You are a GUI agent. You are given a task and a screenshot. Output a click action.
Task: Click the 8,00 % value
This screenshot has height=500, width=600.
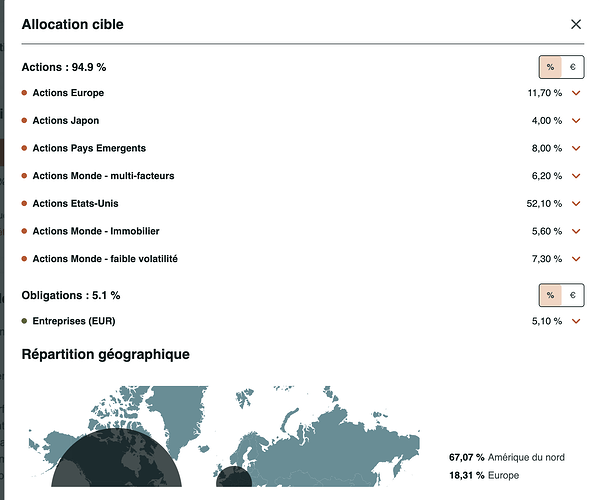[x=547, y=148]
